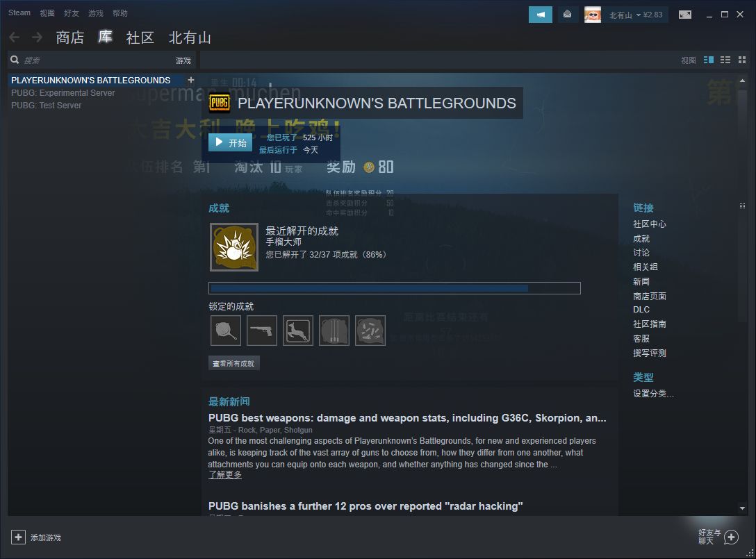Open the 好友 menu
756x559 pixels.
coord(72,13)
